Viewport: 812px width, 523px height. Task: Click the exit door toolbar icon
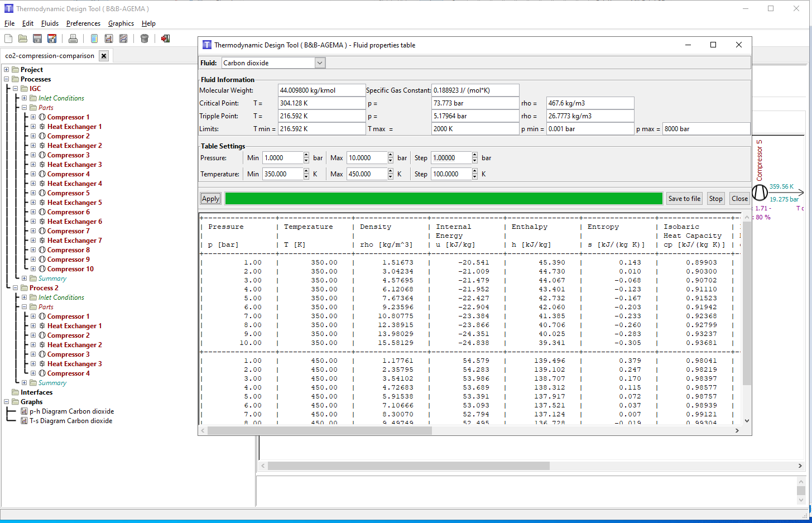pos(165,39)
